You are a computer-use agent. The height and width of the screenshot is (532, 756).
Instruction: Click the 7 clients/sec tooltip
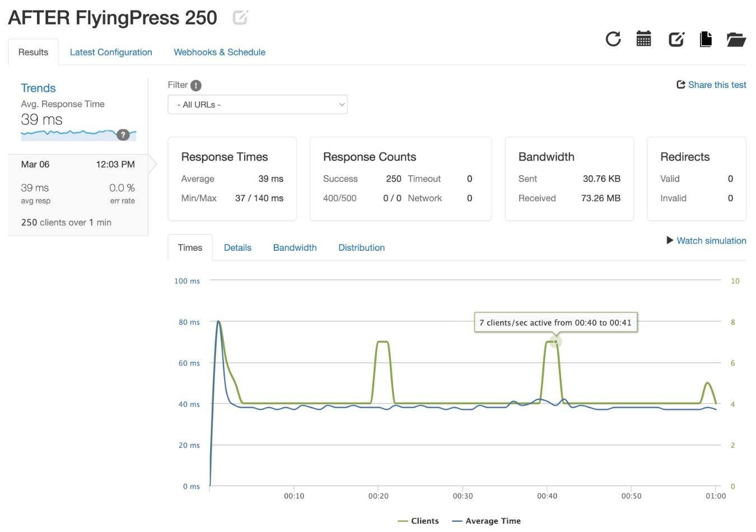556,323
